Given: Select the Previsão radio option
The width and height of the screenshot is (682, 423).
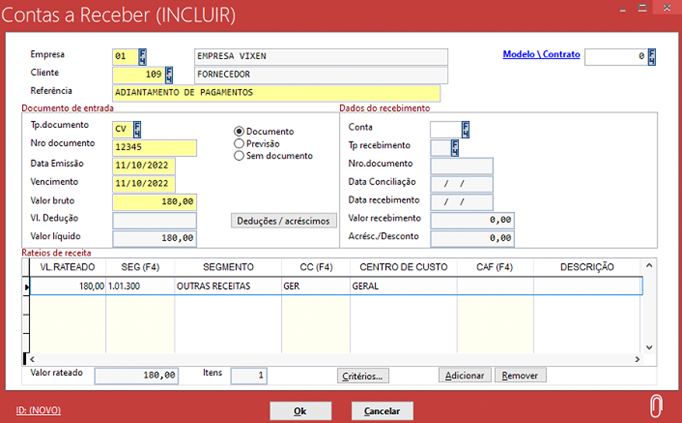Looking at the screenshot, I should [239, 143].
